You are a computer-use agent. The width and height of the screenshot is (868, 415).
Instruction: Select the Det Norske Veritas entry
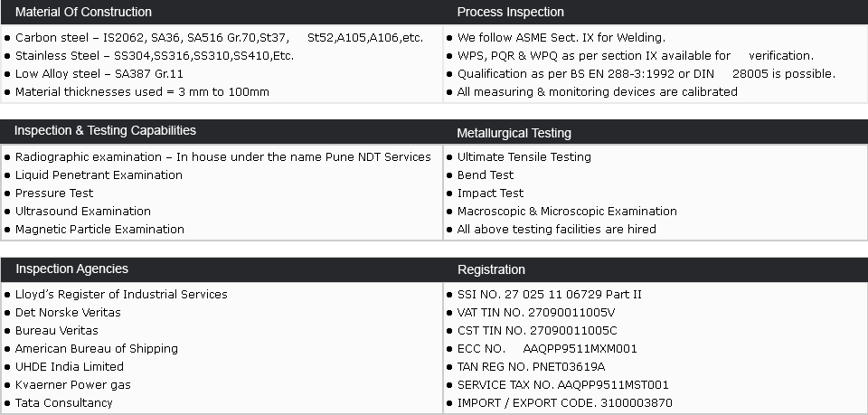[68, 313]
